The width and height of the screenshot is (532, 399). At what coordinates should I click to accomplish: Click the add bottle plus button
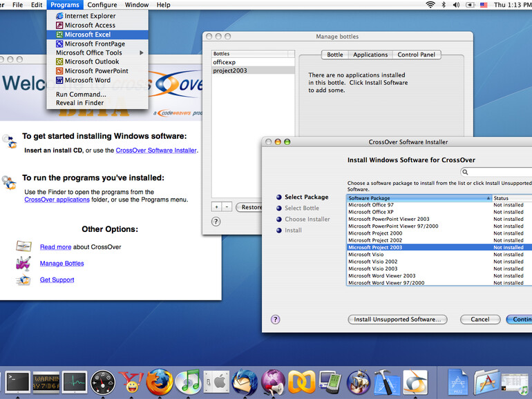pyautogui.click(x=216, y=207)
